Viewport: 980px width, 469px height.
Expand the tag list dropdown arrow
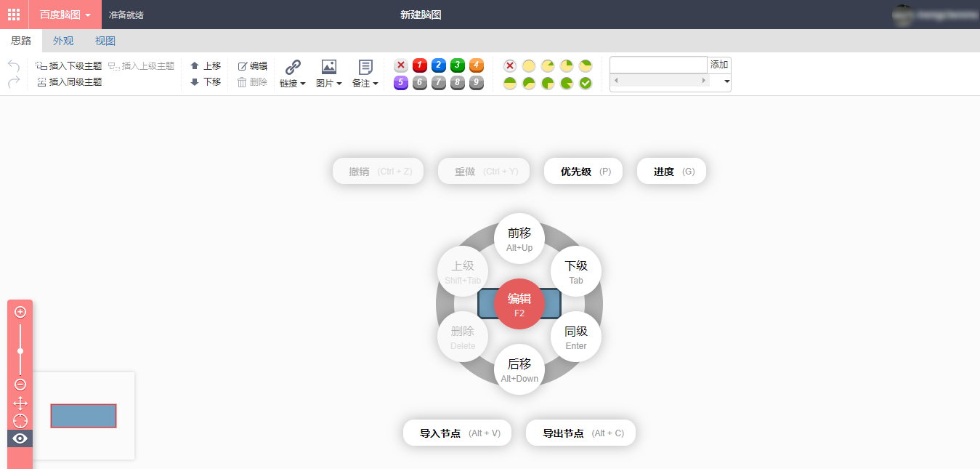[726, 83]
